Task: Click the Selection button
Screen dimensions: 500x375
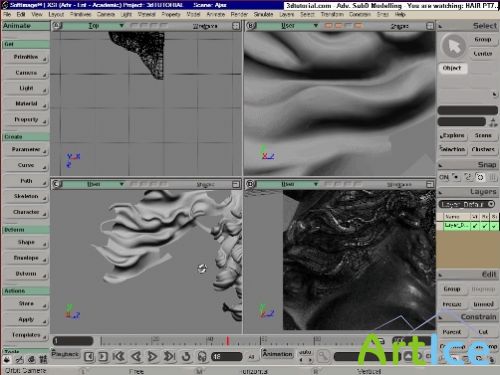Action: (452, 149)
